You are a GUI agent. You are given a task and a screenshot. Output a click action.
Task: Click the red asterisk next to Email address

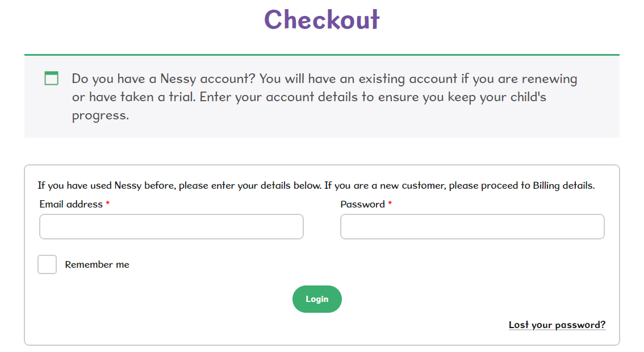coord(107,203)
